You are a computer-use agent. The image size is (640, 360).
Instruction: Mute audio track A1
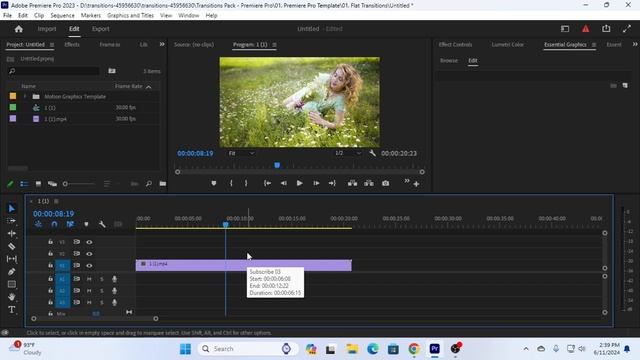pos(89,279)
